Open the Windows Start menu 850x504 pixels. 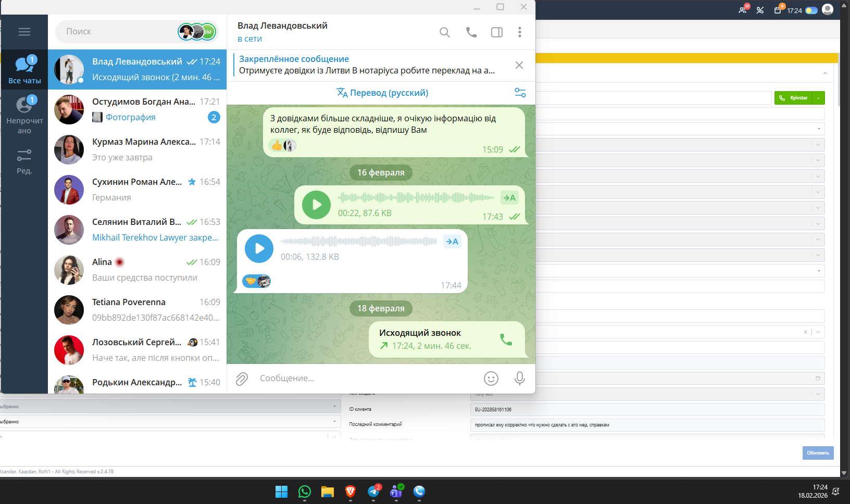point(281,492)
